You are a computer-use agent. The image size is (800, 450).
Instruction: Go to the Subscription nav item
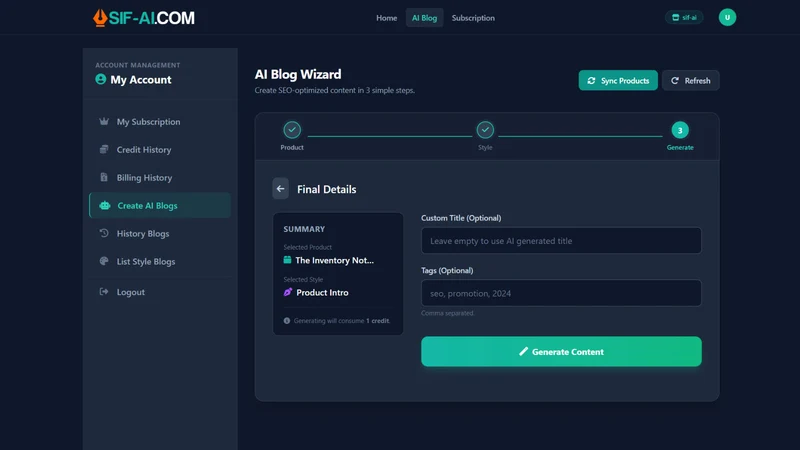[x=473, y=18]
